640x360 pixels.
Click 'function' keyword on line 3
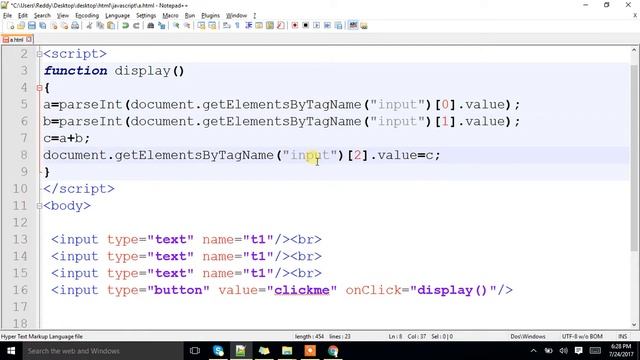coord(76,71)
